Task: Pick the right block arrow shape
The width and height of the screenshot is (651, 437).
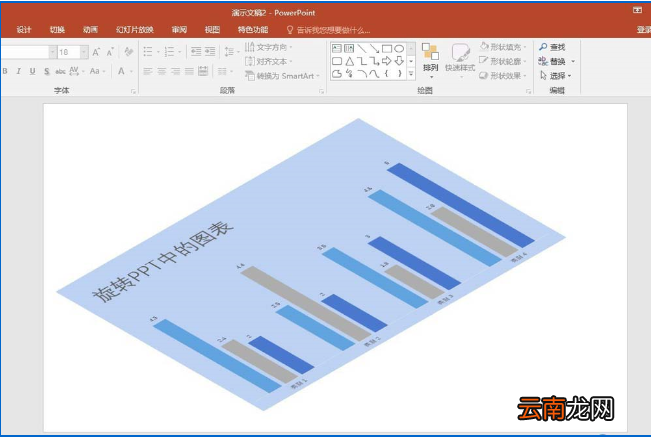Action: pos(387,61)
